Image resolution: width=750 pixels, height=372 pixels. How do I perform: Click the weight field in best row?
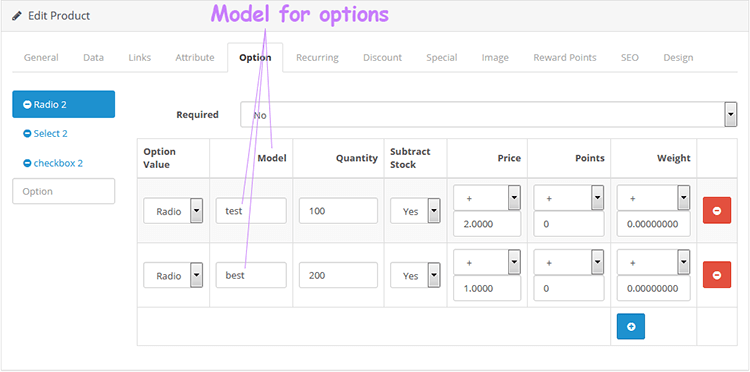tap(653, 288)
